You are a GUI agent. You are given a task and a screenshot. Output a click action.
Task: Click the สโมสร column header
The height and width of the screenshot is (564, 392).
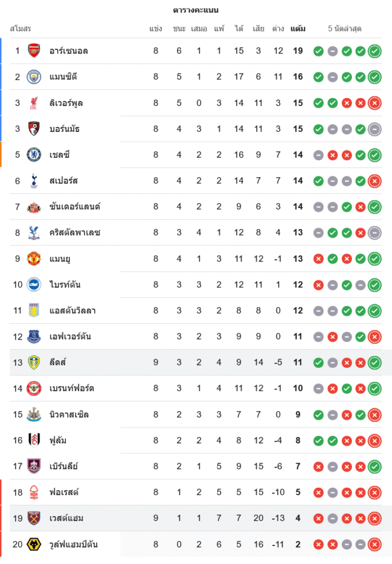pos(20,28)
